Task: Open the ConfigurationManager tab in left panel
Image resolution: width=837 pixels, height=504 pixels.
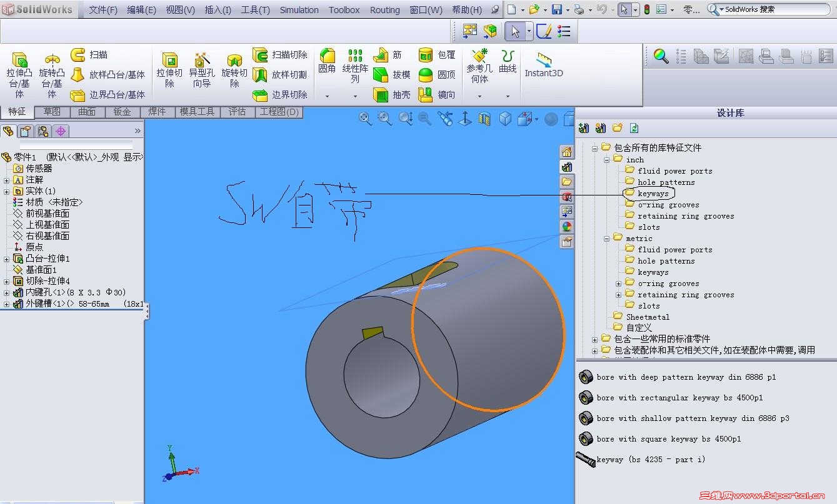Action: (43, 131)
